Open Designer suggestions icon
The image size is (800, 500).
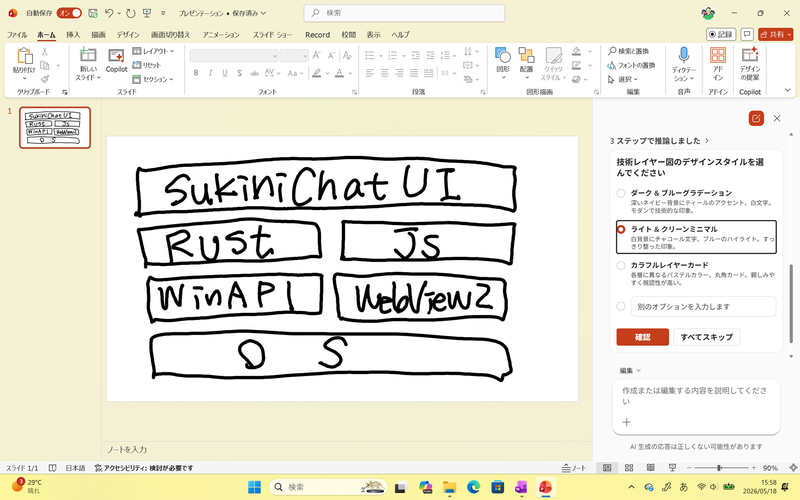pyautogui.click(x=749, y=55)
